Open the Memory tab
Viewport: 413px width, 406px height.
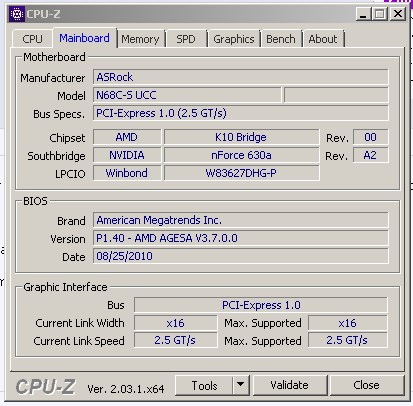(140, 39)
